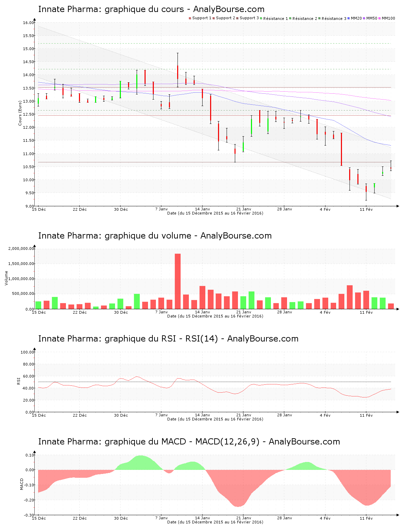412x532 pixels.
Task: Click the 10.50 price axis value
Action: coord(28,167)
